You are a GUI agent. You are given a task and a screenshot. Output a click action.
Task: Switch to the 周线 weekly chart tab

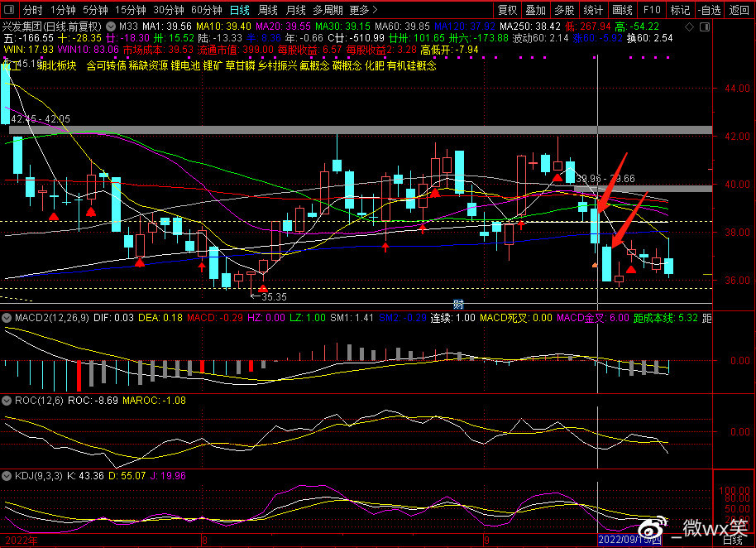[268, 11]
